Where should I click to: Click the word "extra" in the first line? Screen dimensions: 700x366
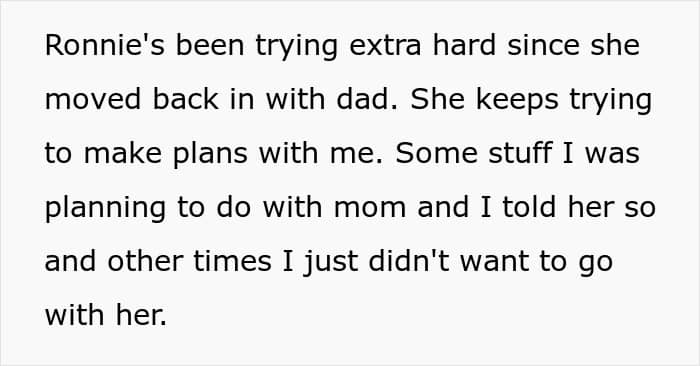click(385, 46)
